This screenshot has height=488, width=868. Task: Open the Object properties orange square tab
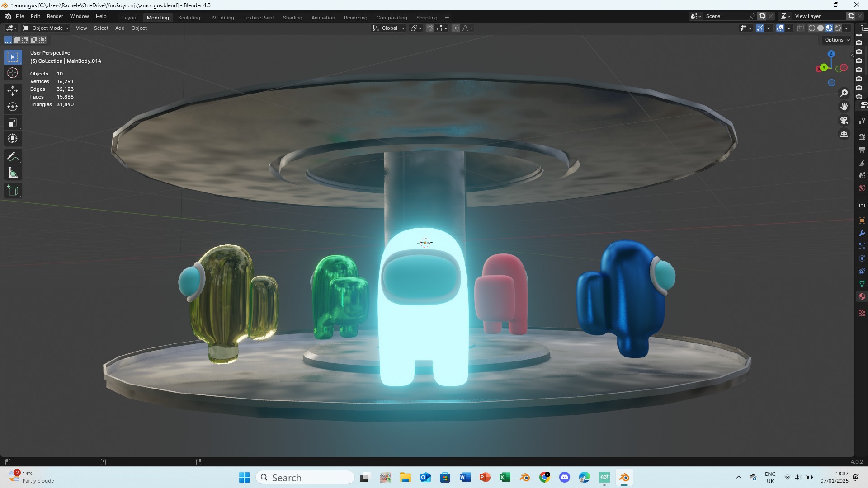862,221
